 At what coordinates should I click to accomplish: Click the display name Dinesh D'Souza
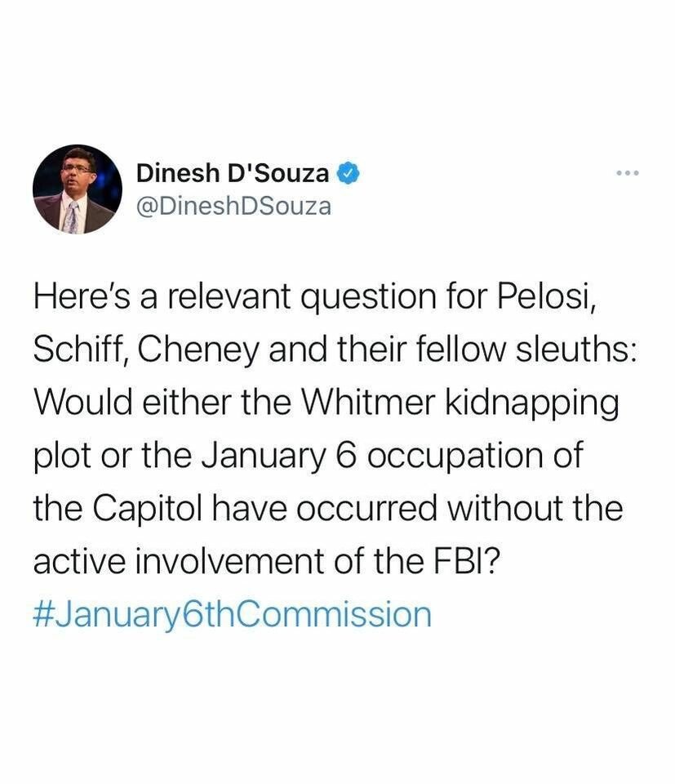click(x=233, y=174)
